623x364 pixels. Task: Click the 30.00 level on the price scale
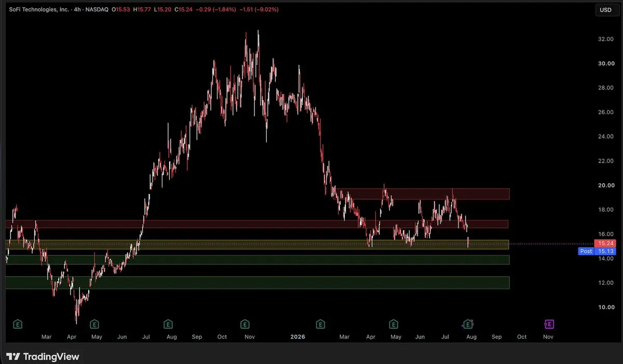pyautogui.click(x=606, y=63)
